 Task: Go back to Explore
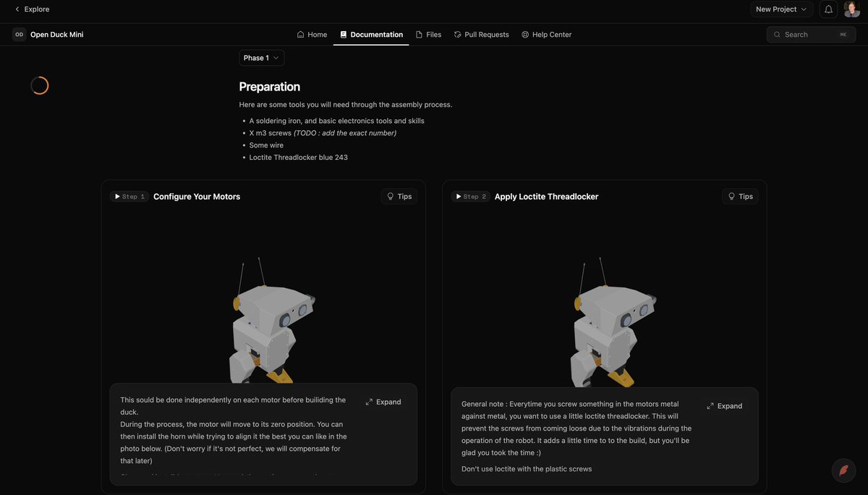point(32,9)
